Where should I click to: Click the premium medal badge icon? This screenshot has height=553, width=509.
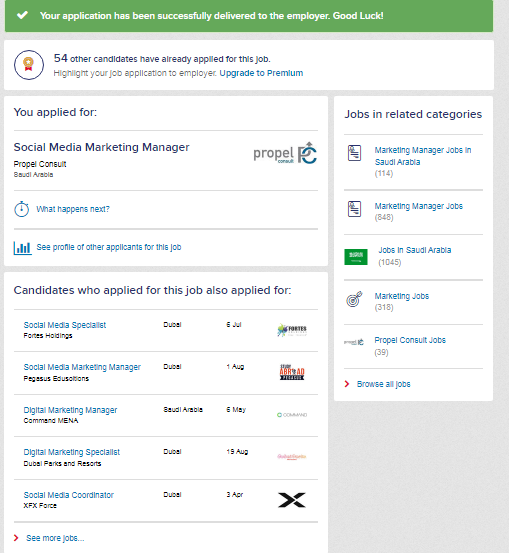click(29, 65)
